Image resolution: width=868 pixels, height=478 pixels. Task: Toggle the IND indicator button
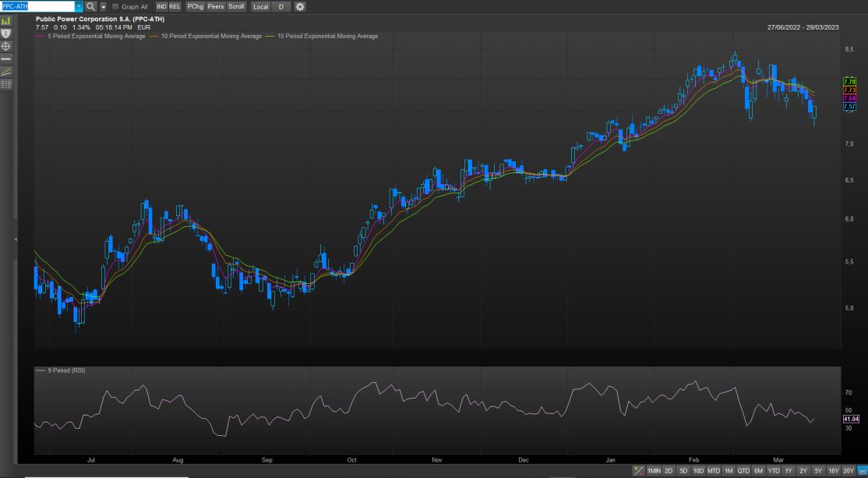162,6
